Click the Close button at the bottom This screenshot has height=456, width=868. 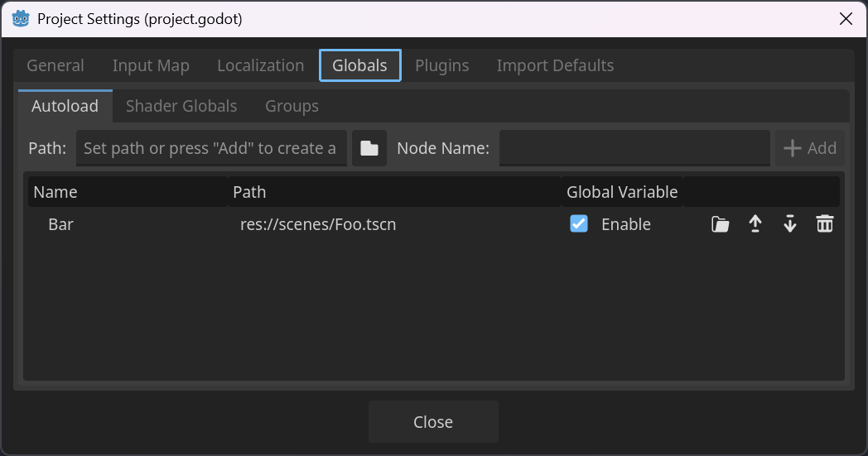pos(433,422)
